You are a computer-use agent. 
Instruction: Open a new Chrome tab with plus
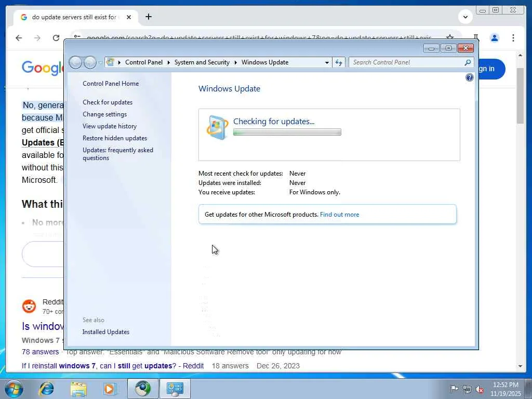point(149,17)
